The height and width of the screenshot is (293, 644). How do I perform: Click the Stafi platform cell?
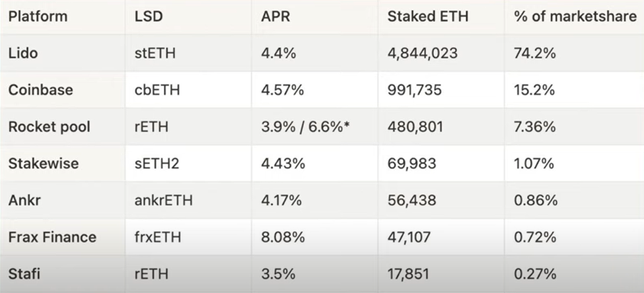coord(24,273)
